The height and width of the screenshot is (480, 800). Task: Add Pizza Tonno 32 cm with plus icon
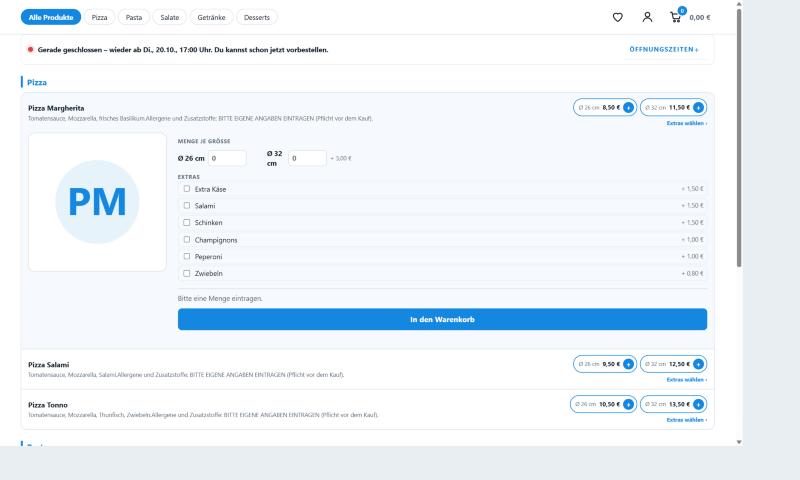(x=698, y=405)
